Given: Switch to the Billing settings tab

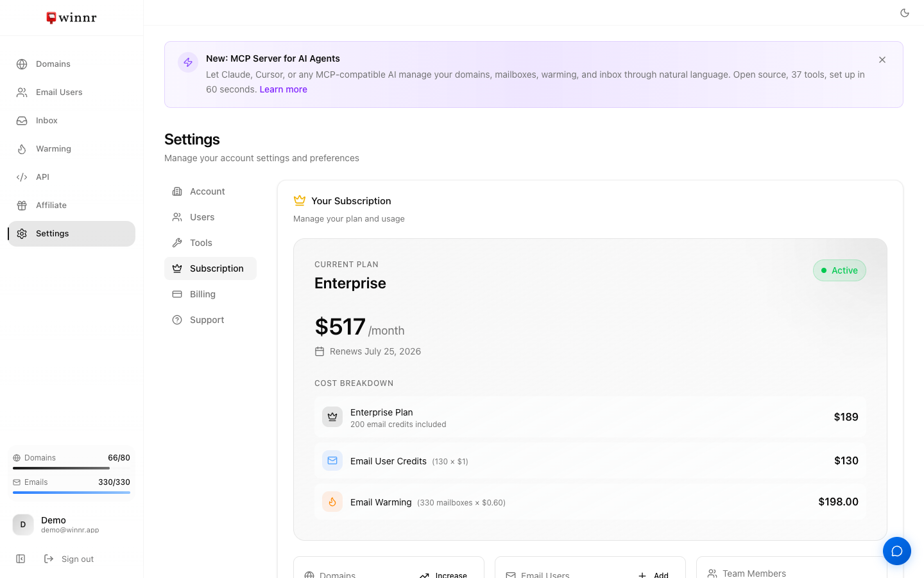Looking at the screenshot, I should [x=210, y=294].
